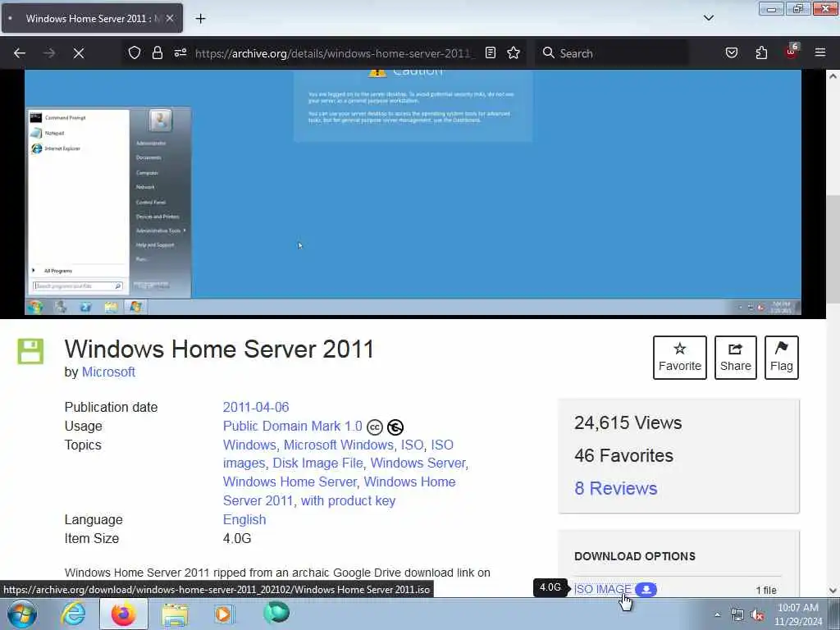Open the 'with product key' topic link
Screen dimensions: 840x630
348,501
